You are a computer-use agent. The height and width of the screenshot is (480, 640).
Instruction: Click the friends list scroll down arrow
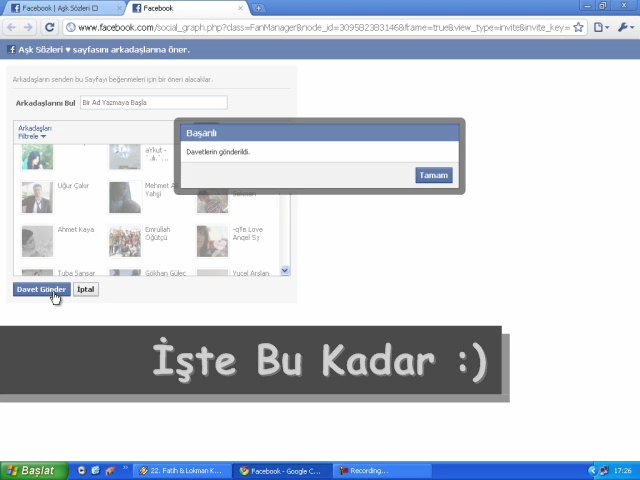tap(285, 270)
